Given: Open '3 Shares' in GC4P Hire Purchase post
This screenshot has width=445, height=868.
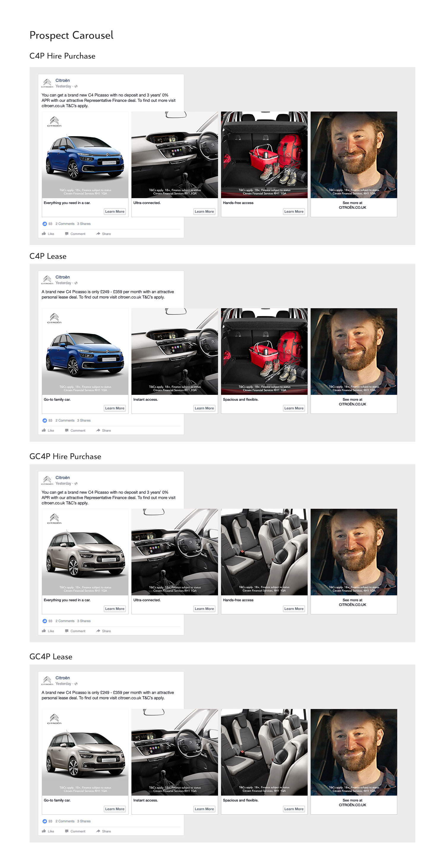Looking at the screenshot, I should tap(84, 621).
